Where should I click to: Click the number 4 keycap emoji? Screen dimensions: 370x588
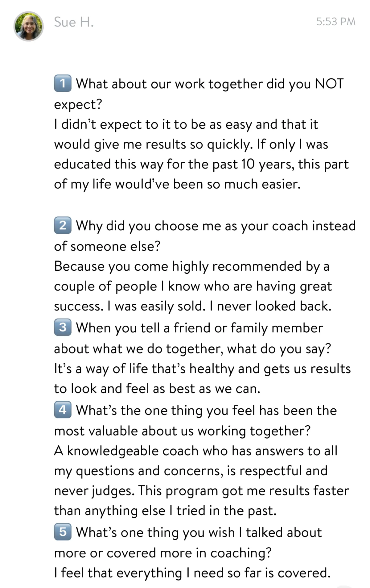(63, 410)
